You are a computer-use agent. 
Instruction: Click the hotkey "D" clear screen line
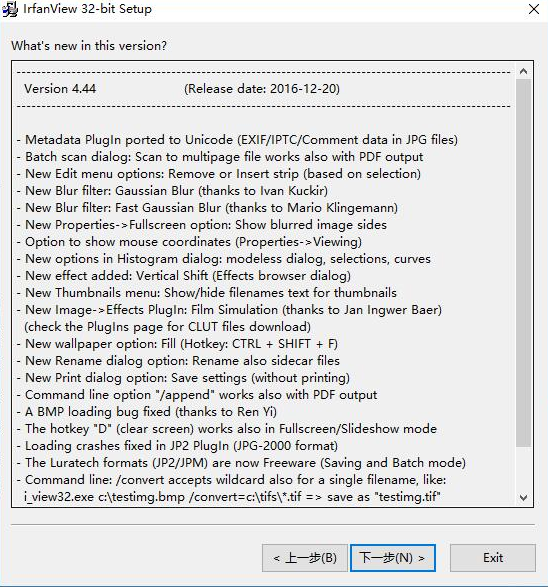click(227, 429)
